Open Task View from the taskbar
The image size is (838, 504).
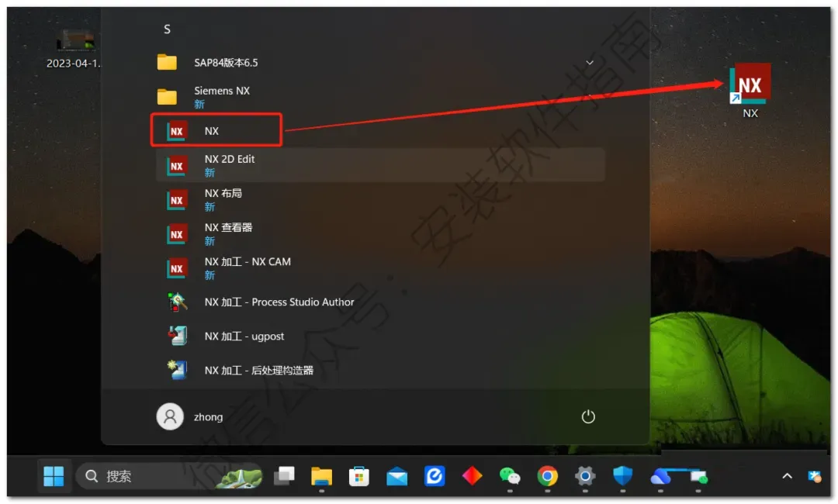pos(284,475)
